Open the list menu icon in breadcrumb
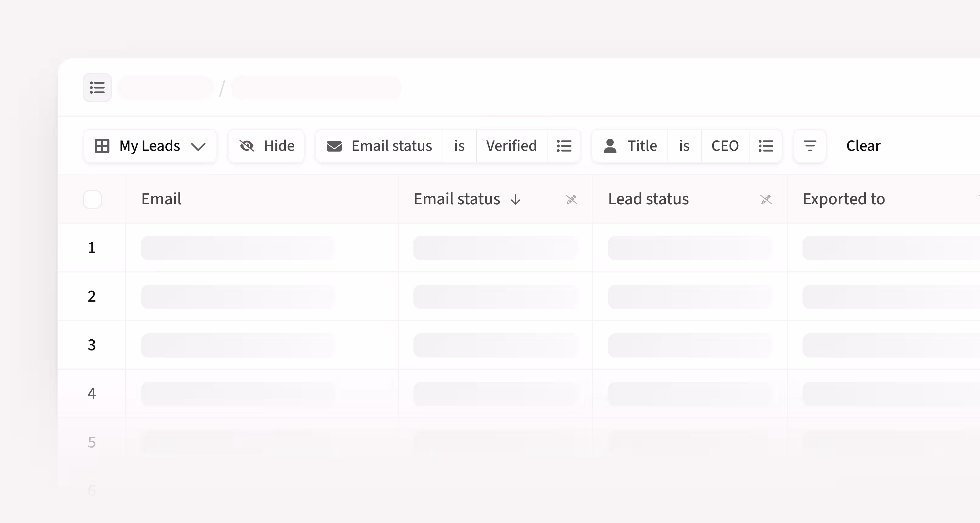The image size is (980, 523). pos(97,88)
